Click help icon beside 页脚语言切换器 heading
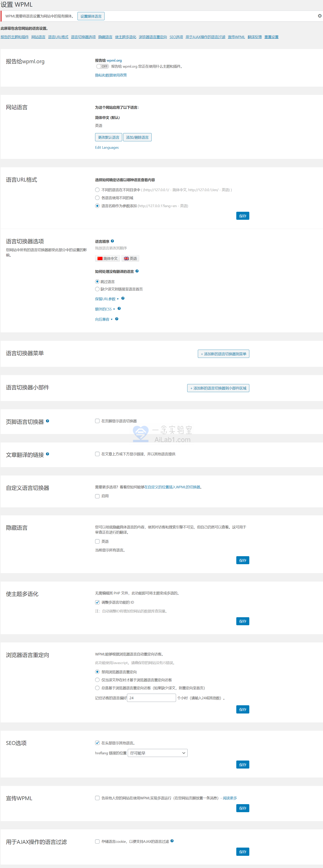The width and height of the screenshot is (323, 868). pyautogui.click(x=47, y=421)
